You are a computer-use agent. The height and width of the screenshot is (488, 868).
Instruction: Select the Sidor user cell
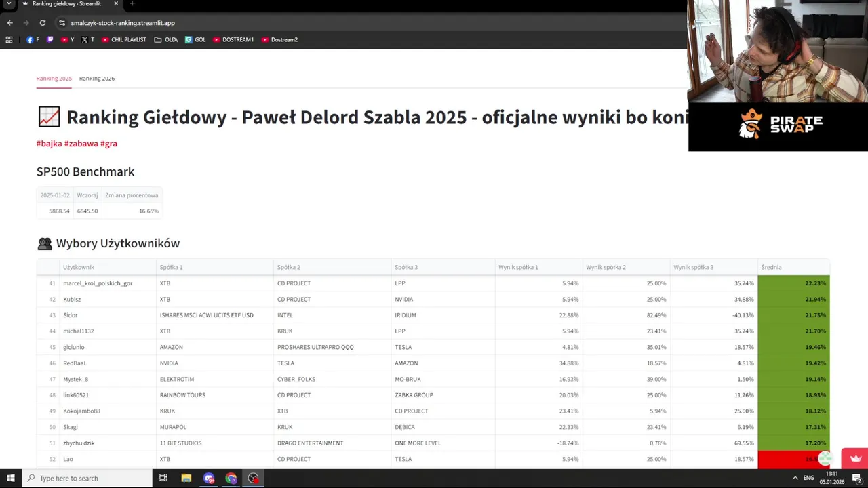point(107,315)
